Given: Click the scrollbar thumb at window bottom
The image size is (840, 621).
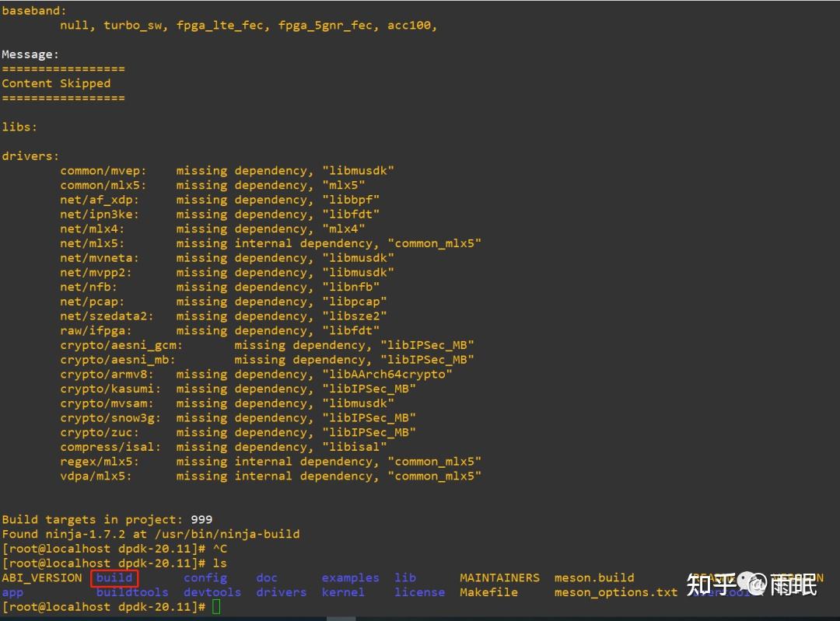Looking at the screenshot, I should pyautogui.click(x=341, y=619).
